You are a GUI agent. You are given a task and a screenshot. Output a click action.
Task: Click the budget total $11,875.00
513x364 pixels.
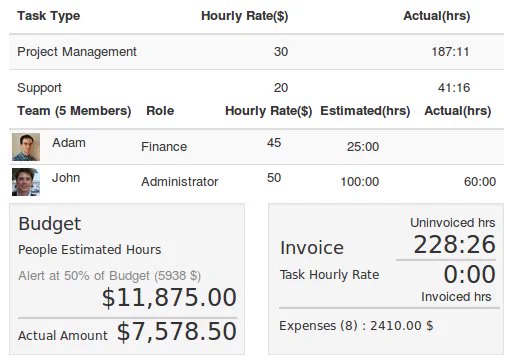(169, 297)
